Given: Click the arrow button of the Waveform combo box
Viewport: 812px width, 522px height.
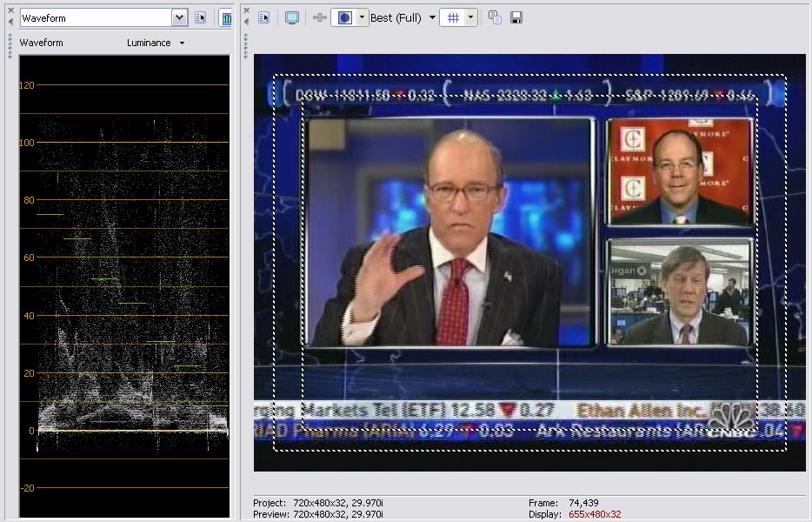Looking at the screenshot, I should 179,17.
